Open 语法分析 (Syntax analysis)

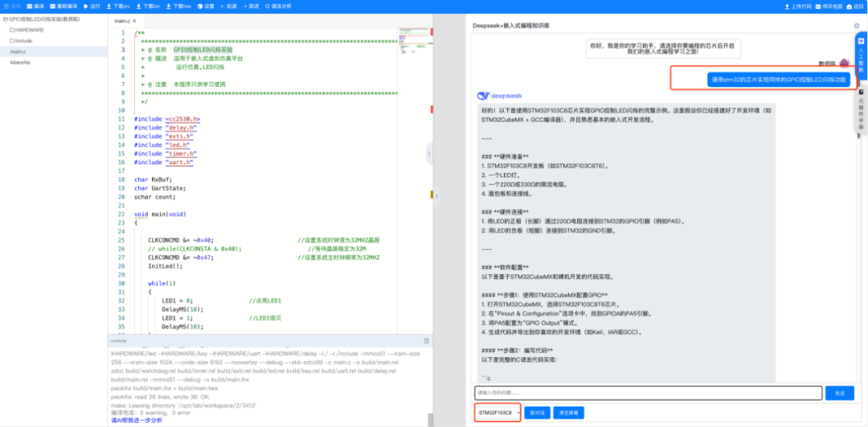(279, 6)
